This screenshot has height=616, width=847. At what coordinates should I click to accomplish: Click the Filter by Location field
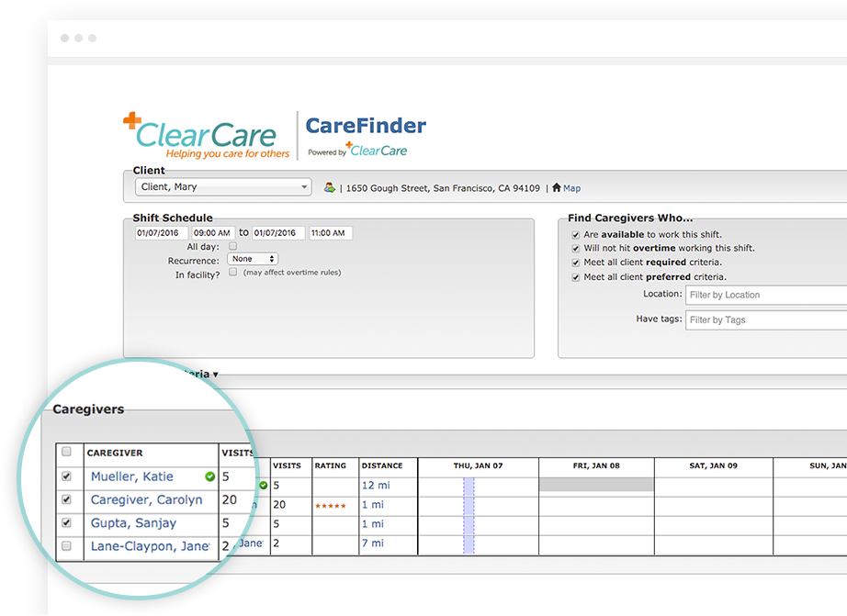coord(766,295)
